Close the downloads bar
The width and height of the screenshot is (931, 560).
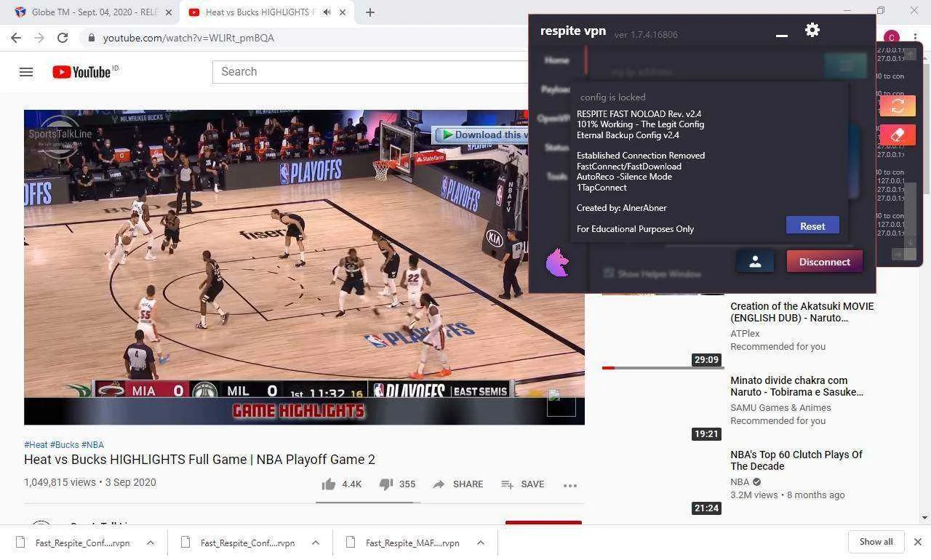918,542
